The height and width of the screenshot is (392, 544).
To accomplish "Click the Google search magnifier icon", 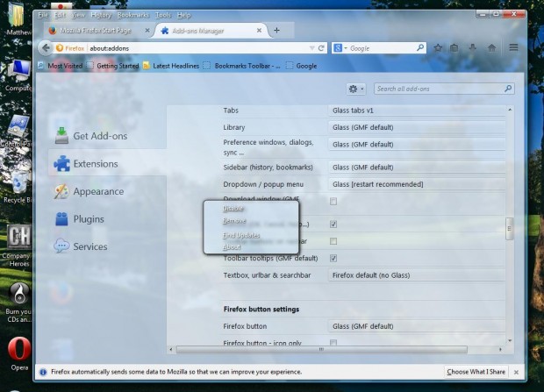I will pos(420,48).
